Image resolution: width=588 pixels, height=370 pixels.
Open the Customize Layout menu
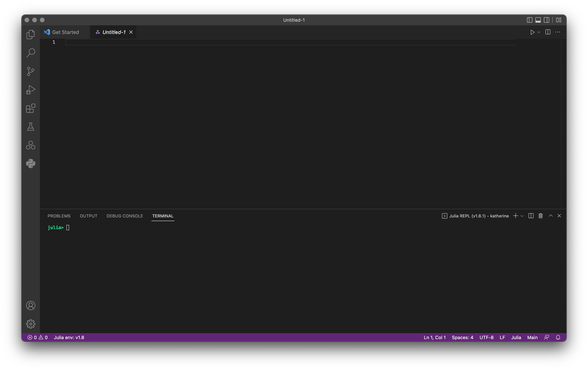pos(559,20)
